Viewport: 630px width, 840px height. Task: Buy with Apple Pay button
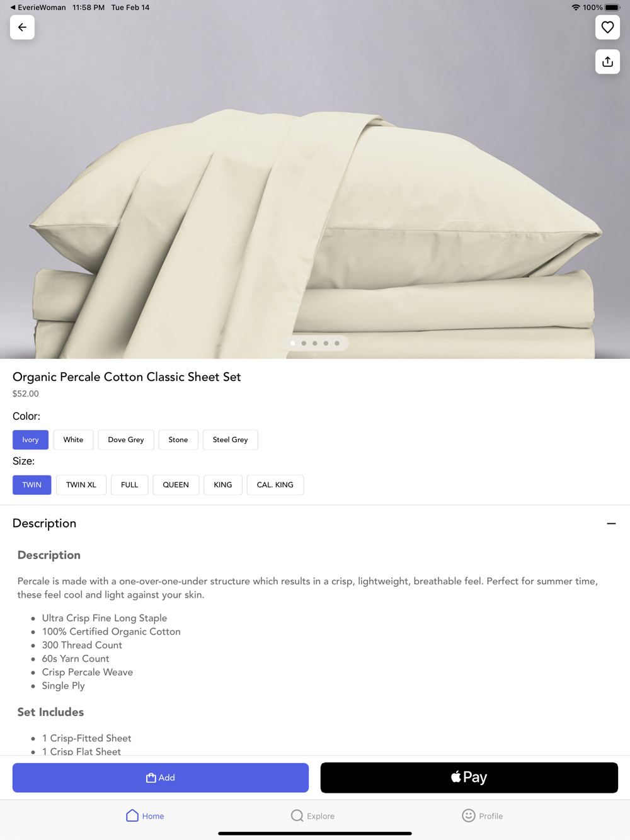469,778
